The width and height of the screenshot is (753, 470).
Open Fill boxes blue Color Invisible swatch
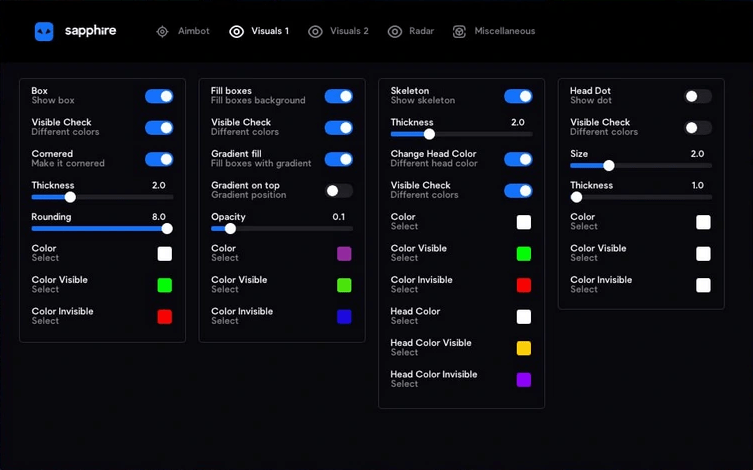(x=344, y=317)
